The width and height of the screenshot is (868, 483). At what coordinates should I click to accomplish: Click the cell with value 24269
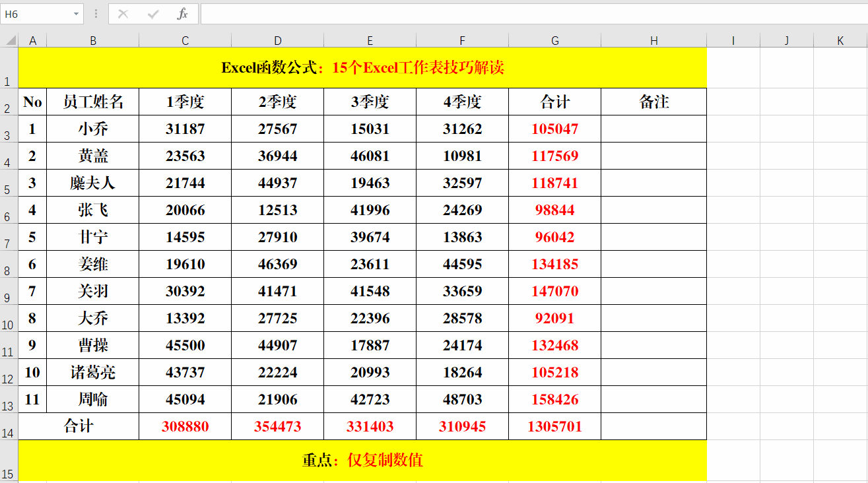(463, 210)
